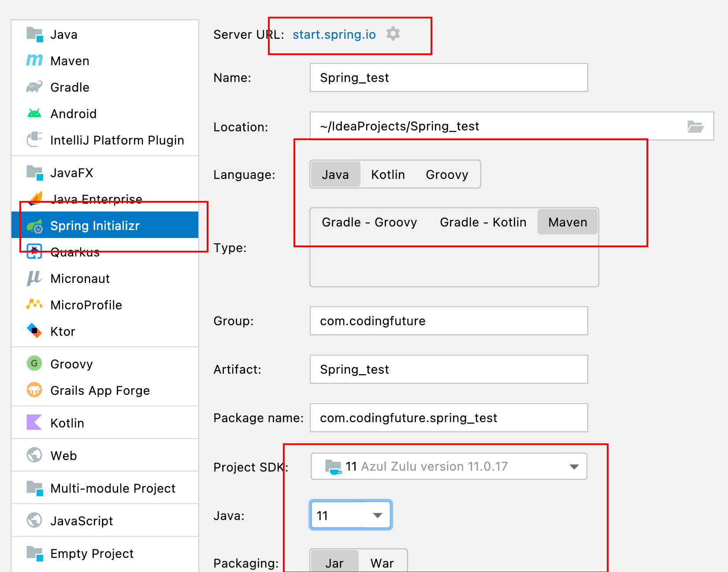Select Java language option
This screenshot has height=572, width=728.
click(335, 175)
